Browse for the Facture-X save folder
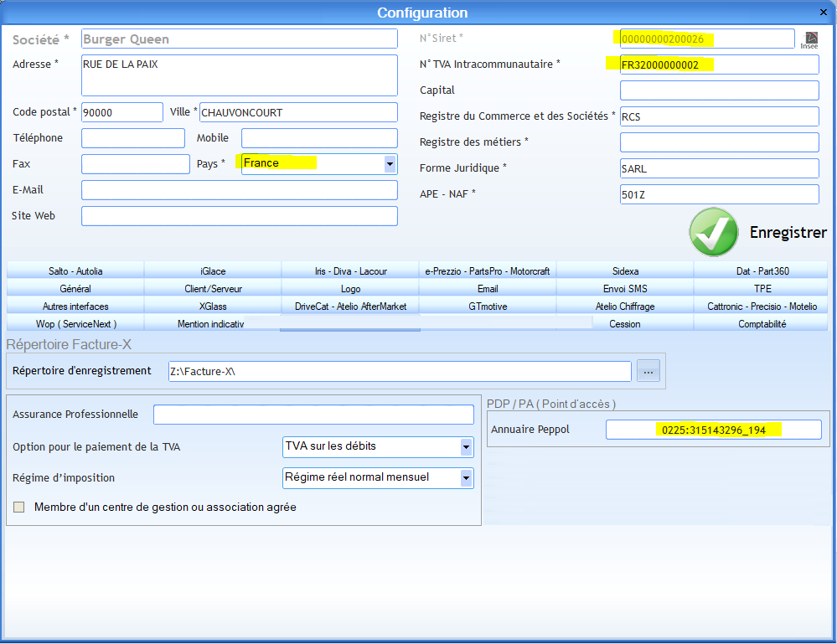Image resolution: width=837 pixels, height=644 pixels. point(648,371)
